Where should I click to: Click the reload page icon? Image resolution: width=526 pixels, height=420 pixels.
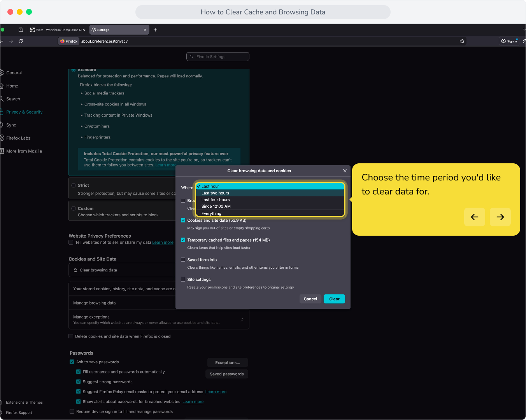[x=21, y=41]
